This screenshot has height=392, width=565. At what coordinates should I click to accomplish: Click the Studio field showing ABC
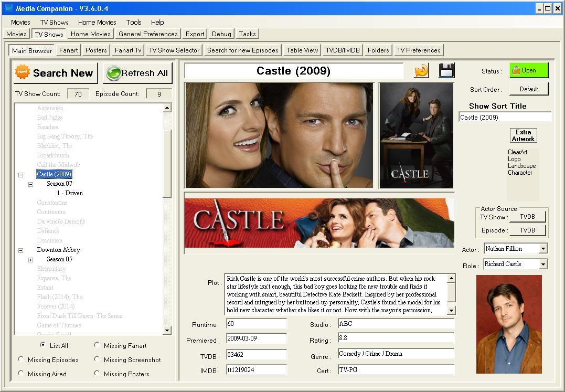[396, 324]
